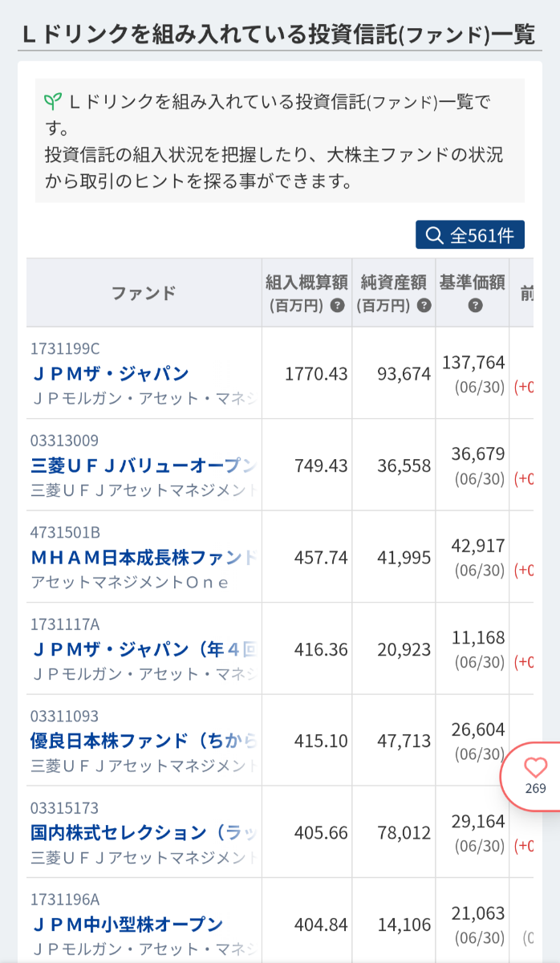Click the 基準価額 column header
This screenshot has width=560, height=963.
(x=472, y=293)
